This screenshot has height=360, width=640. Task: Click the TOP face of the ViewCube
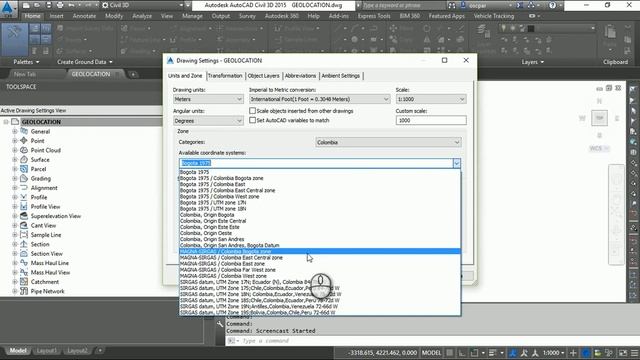599,118
